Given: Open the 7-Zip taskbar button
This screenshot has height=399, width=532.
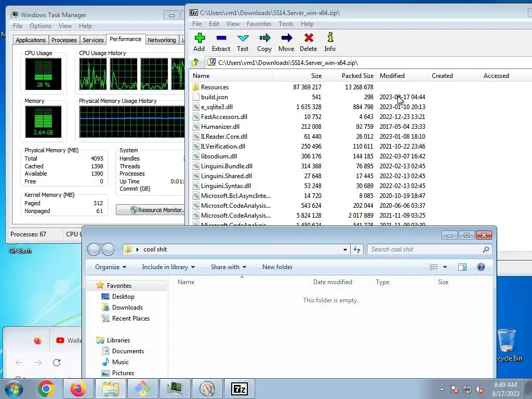Looking at the screenshot, I should pos(239,389).
